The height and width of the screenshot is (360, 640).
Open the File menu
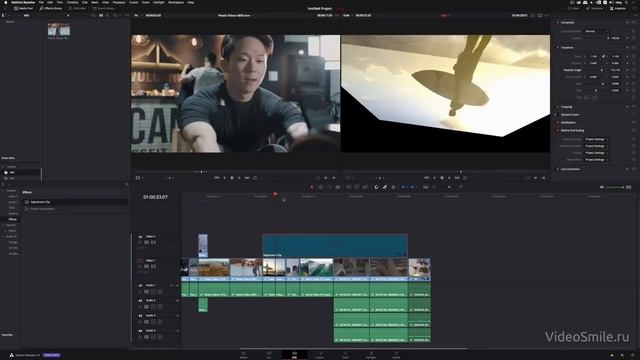point(41,2)
